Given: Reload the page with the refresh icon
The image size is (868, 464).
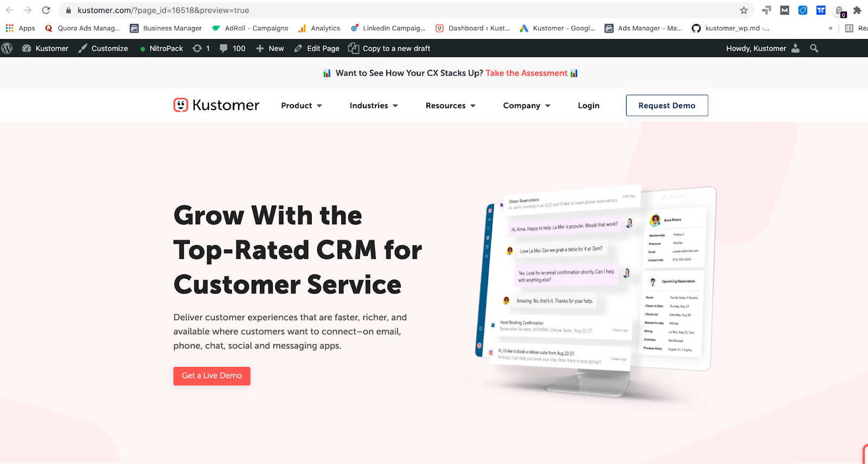Looking at the screenshot, I should coord(46,10).
